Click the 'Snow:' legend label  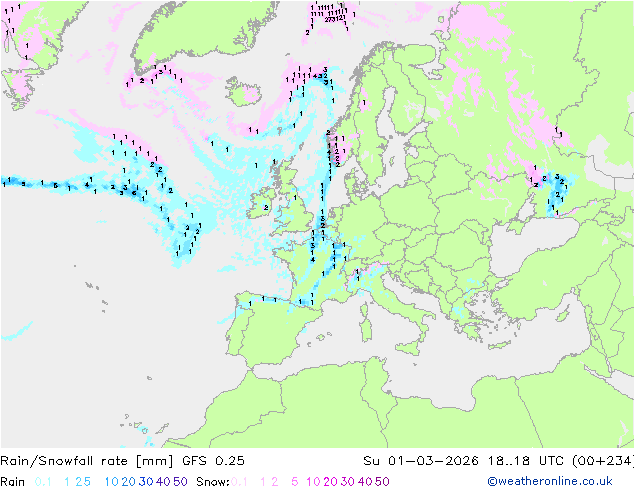213,482
